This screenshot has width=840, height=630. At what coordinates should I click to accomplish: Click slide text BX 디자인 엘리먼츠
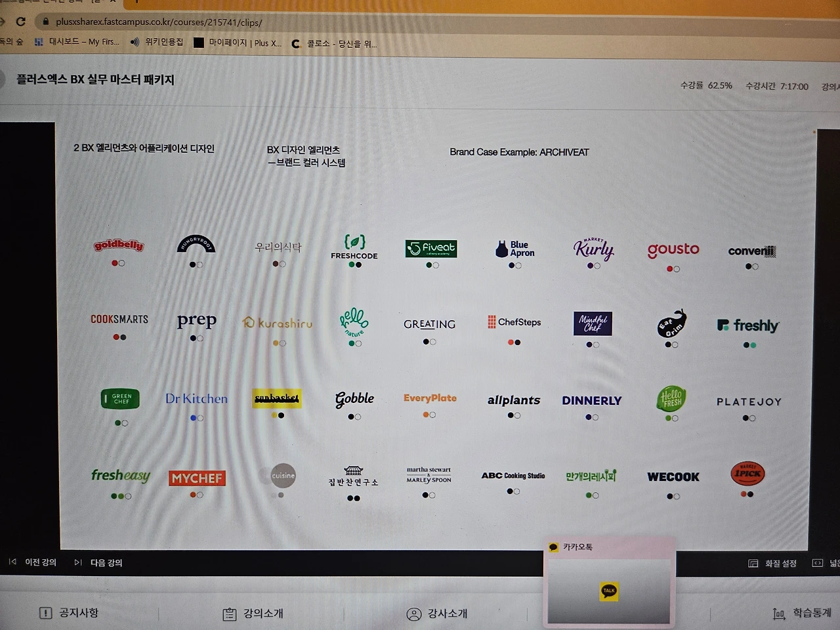[x=303, y=150]
